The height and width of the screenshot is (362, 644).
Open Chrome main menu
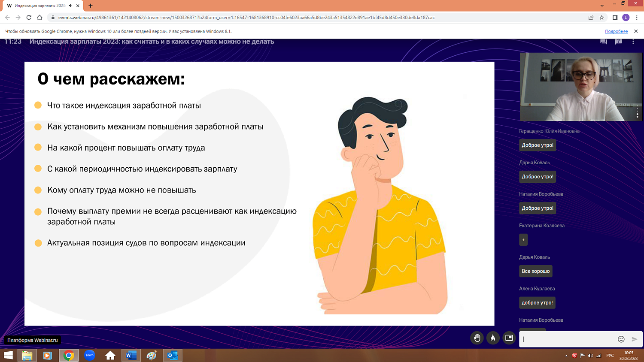(637, 18)
